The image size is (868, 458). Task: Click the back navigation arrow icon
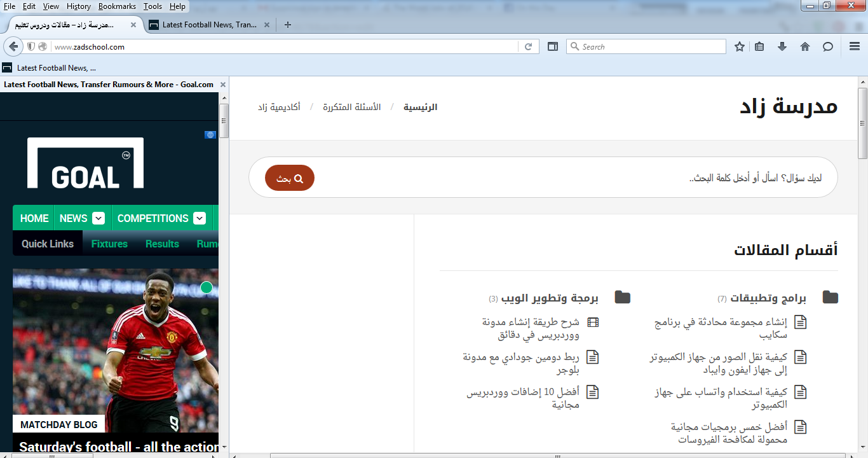(14, 46)
